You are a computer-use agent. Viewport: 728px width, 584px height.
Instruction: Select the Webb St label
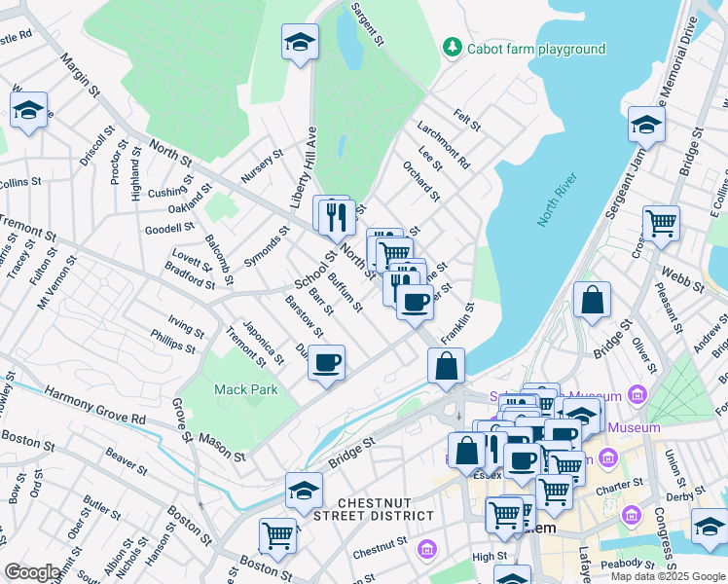coord(682,279)
